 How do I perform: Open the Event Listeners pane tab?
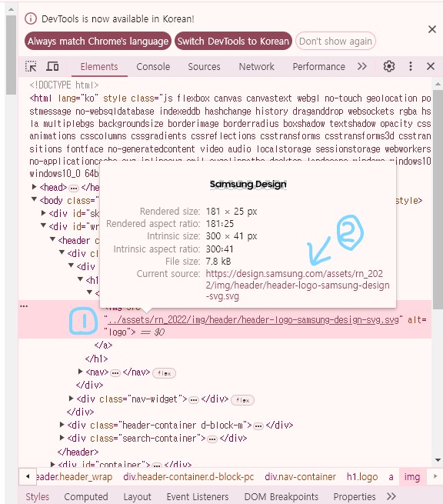pos(198,496)
